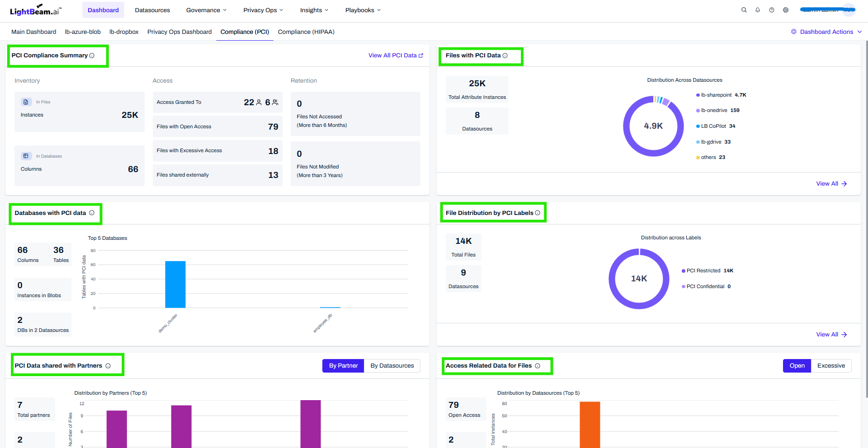Click the search magnifier icon

click(x=744, y=10)
